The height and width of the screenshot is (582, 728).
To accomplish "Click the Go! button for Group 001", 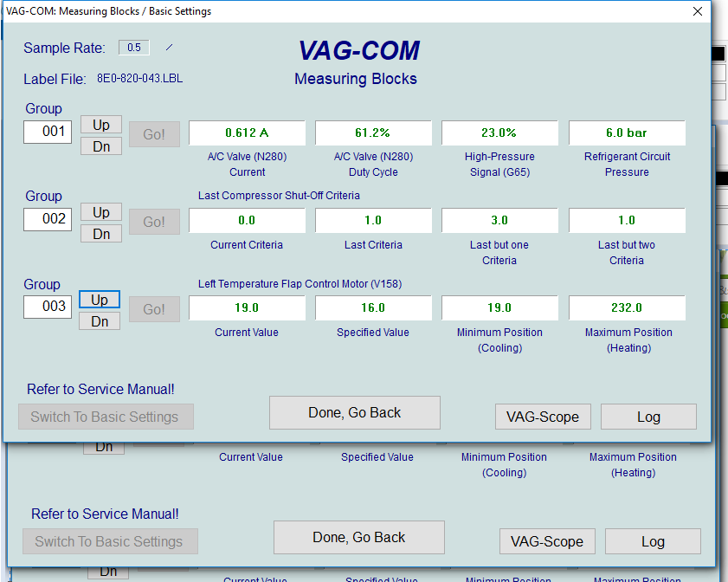I will coord(154,134).
